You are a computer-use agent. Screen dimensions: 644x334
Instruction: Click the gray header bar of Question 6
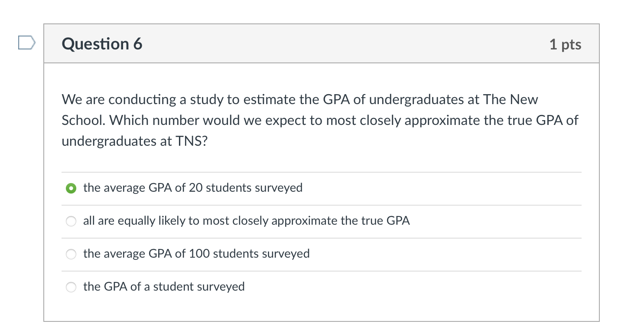point(321,43)
